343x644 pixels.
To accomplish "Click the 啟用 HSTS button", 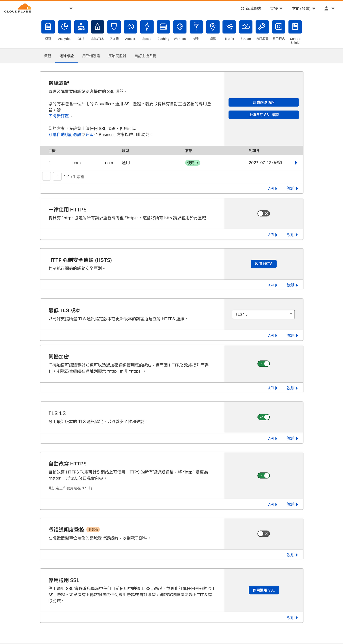I will tap(264, 264).
